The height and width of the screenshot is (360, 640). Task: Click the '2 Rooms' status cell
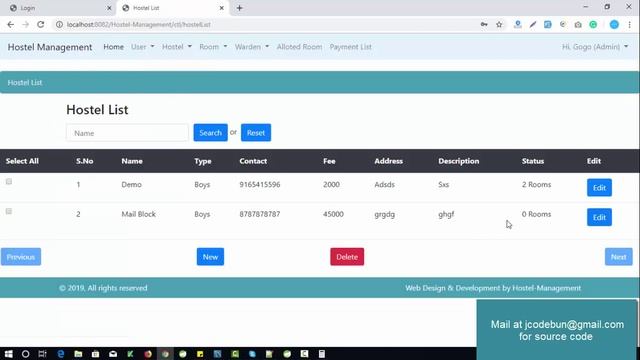point(536,184)
